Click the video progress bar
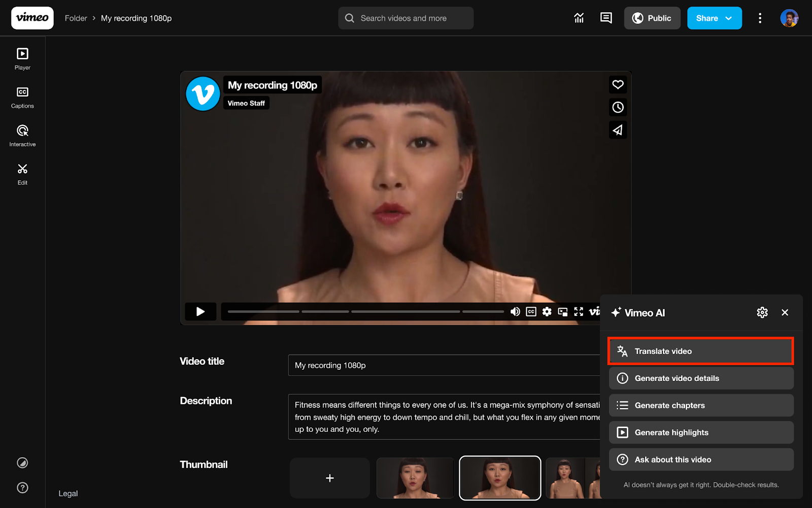The image size is (812, 508). point(365,311)
